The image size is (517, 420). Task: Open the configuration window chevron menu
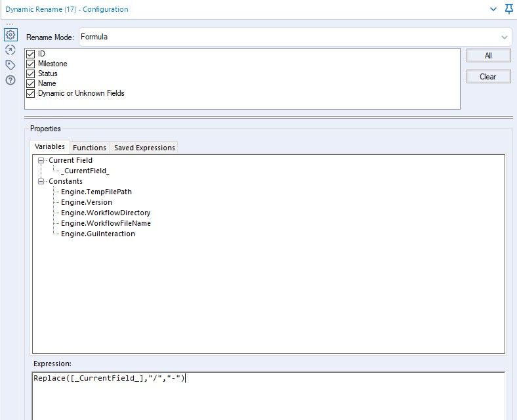493,9
